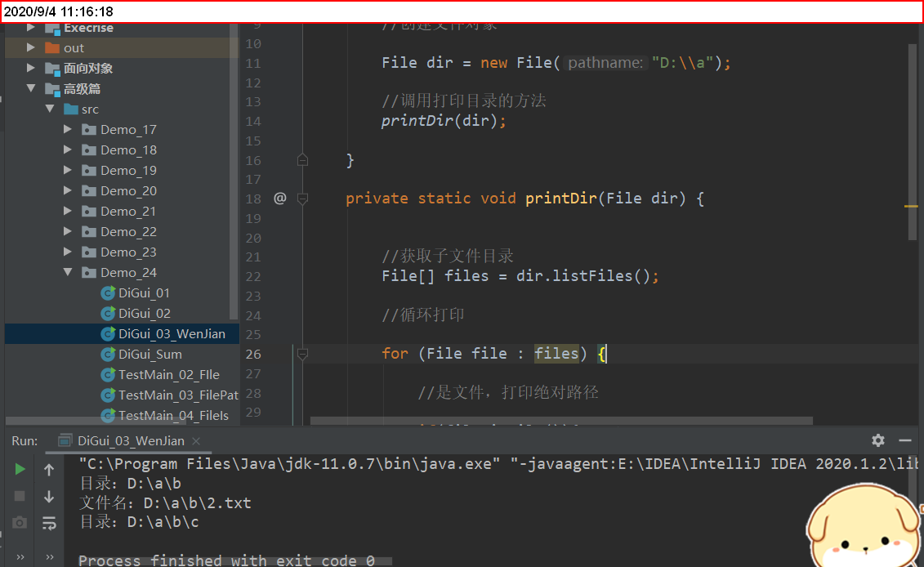Open Run panel settings gear
This screenshot has height=567, width=924.
878,440
